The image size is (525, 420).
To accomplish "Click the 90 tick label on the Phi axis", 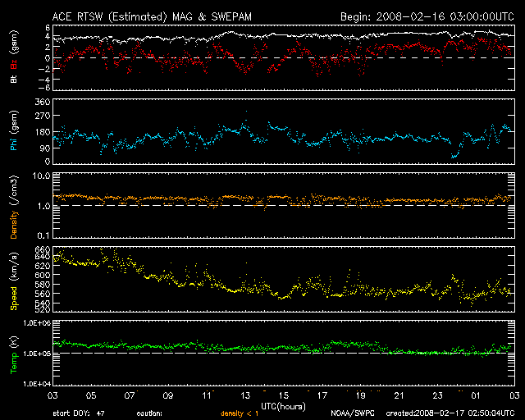I will pyautogui.click(x=45, y=148).
